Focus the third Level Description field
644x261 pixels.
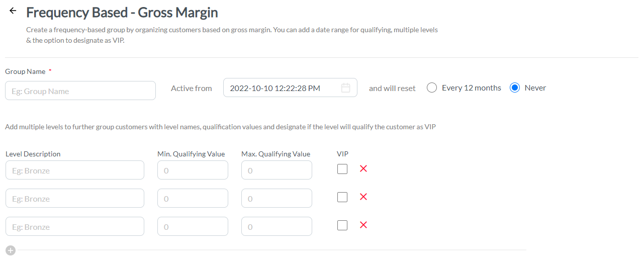(75, 227)
